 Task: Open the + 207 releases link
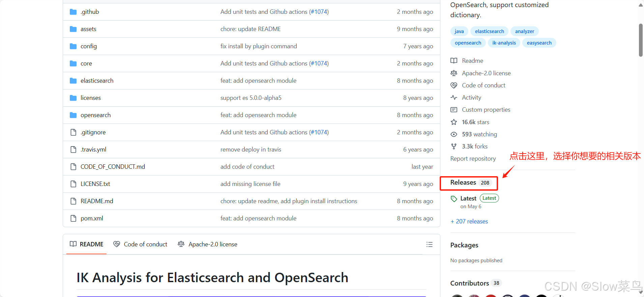click(x=469, y=221)
